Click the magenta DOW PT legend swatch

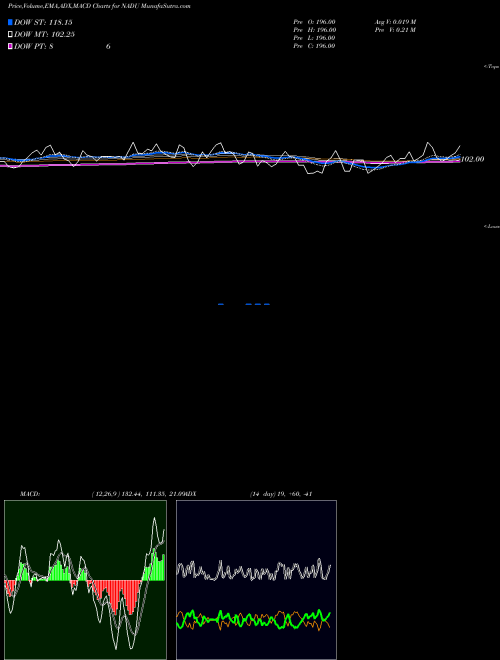click(10, 46)
